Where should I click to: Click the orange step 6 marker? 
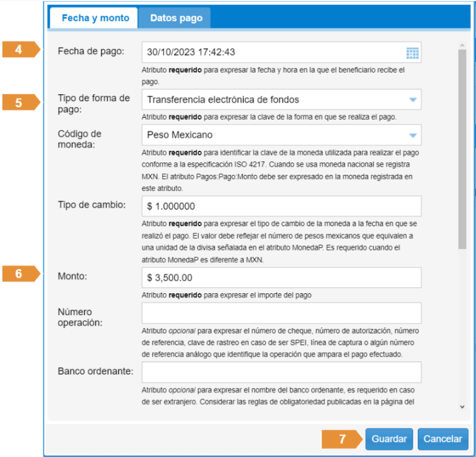click(21, 273)
